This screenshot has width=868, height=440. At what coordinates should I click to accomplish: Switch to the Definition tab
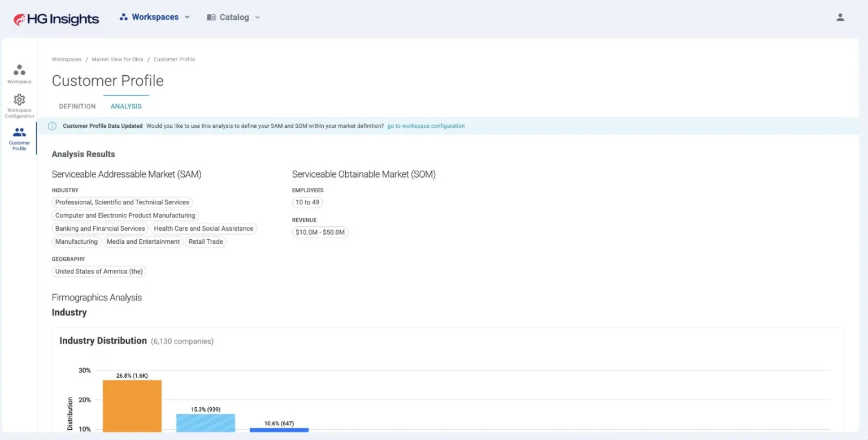77,106
